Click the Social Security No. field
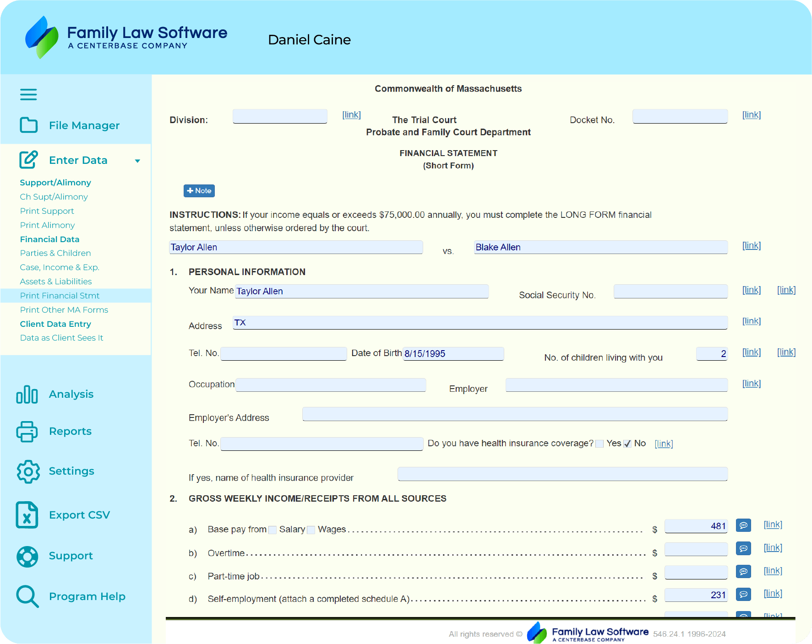The height and width of the screenshot is (644, 812). coord(670,292)
